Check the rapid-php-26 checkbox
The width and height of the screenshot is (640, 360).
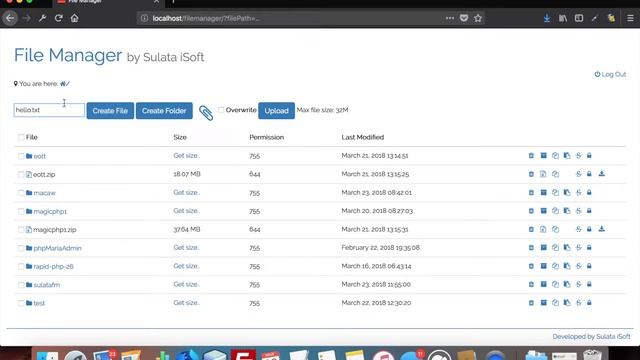(x=21, y=266)
